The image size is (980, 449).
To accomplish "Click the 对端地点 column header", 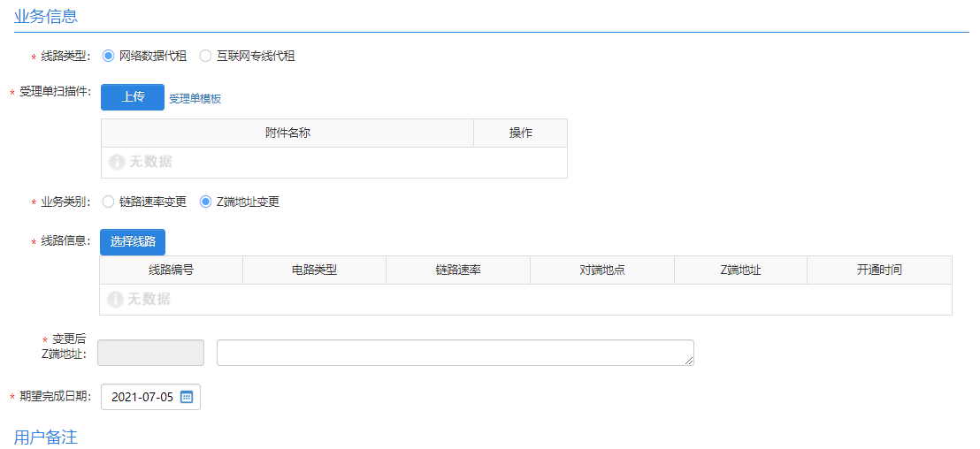I will 602,270.
